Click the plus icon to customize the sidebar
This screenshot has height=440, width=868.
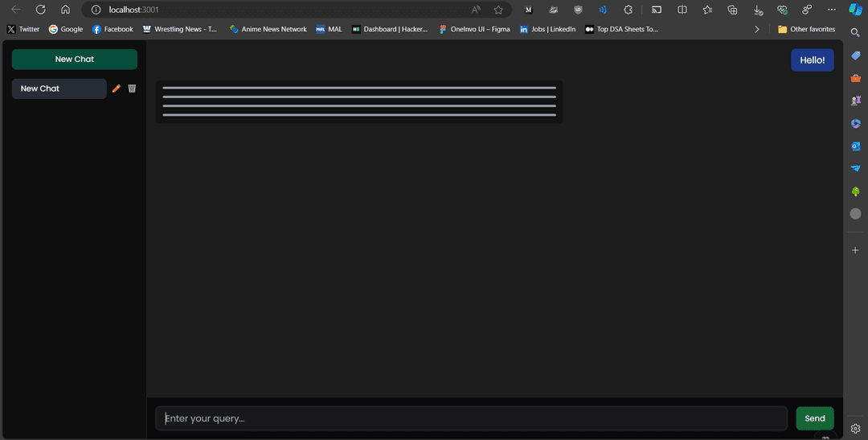[x=855, y=250]
